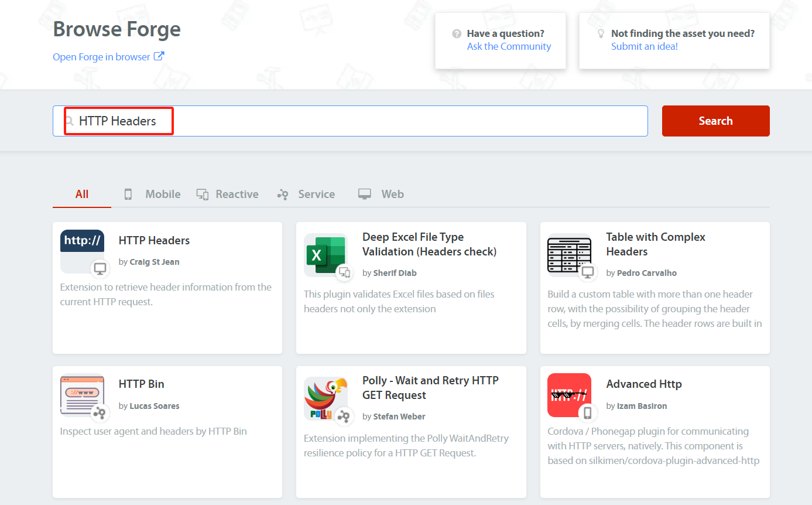Click the monitor badge on Table with Complex Headers
This screenshot has width=812, height=505.
[x=588, y=272]
